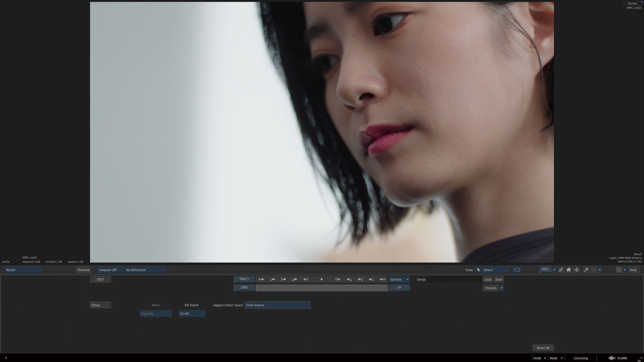
Task: Toggle the Compare Off button
Action: pos(107,270)
